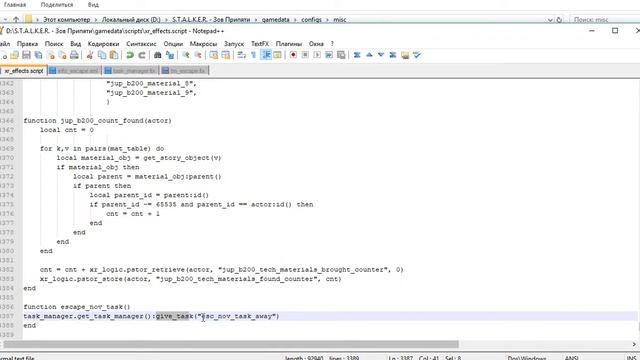This screenshot has height=360, width=640.
Task: Click the Close document toolbar icon
Action: [51, 55]
